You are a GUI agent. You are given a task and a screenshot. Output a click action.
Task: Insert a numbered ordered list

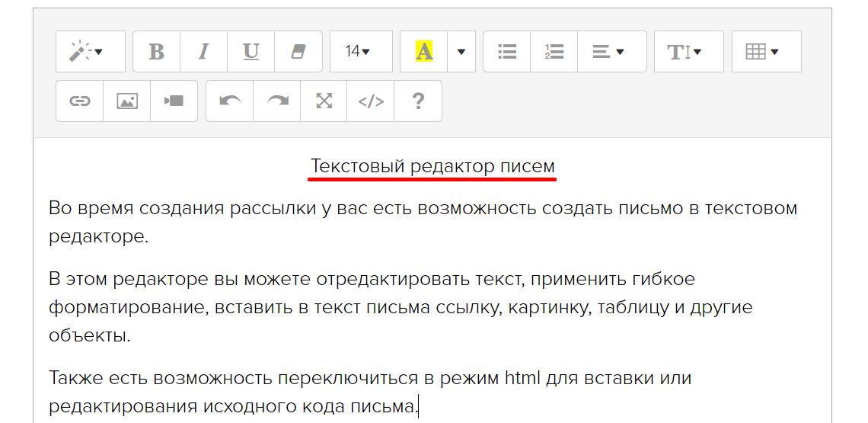coord(554,52)
